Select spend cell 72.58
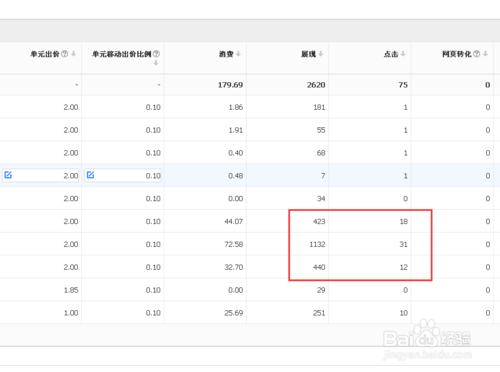The height and width of the screenshot is (372, 500). pos(234,244)
